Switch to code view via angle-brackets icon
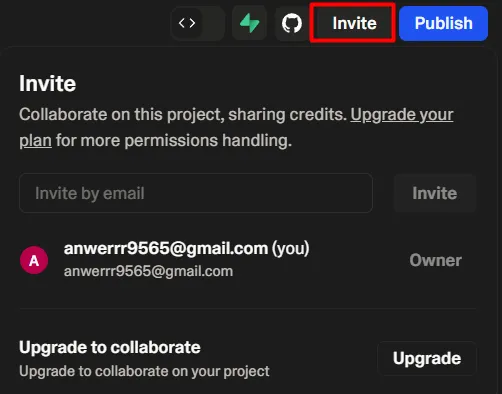 (187, 23)
